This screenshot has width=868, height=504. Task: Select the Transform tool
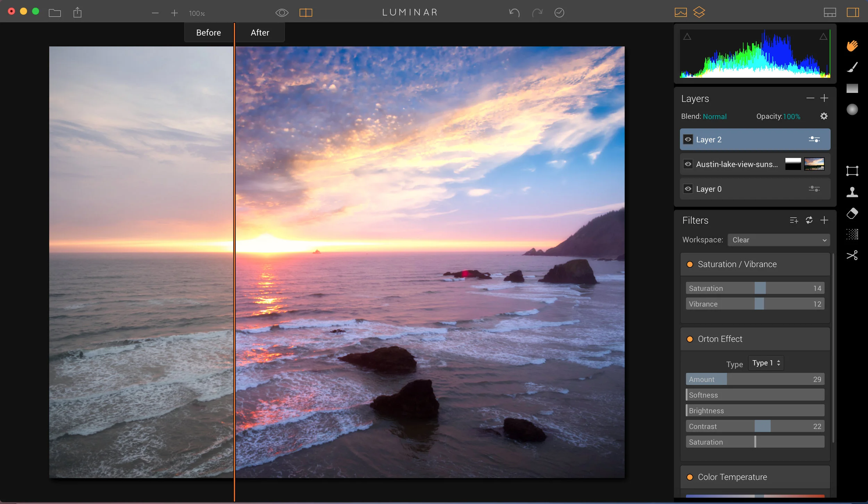pyautogui.click(x=852, y=171)
